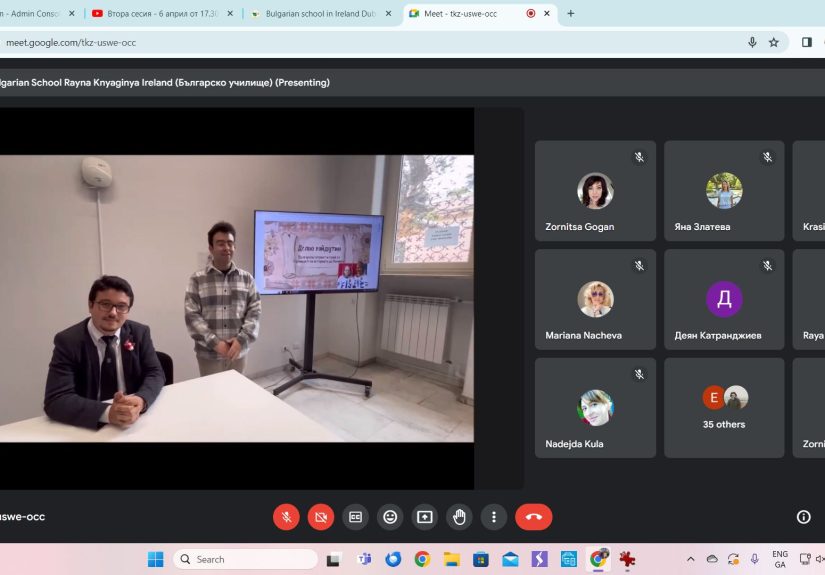Open the emoji reactions panel
This screenshot has height=575, width=825.
pyautogui.click(x=390, y=517)
